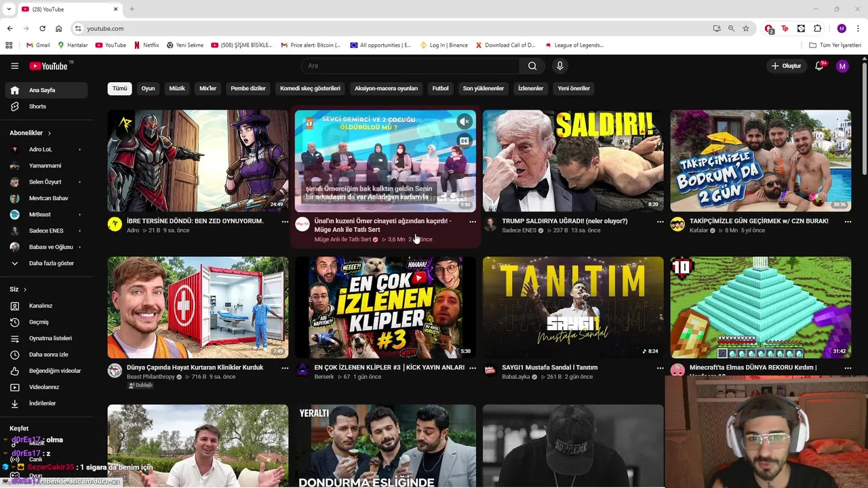Screen dimensions: 868x488
Task: Click the Adro channel avatar under Zed video
Action: 115,224
